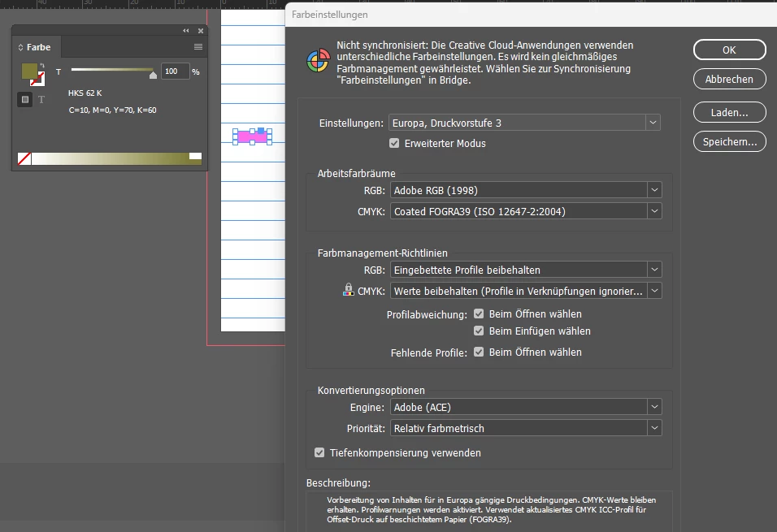Select the olive fill color box
Viewport: 777px width, 532px height.
pos(29,71)
